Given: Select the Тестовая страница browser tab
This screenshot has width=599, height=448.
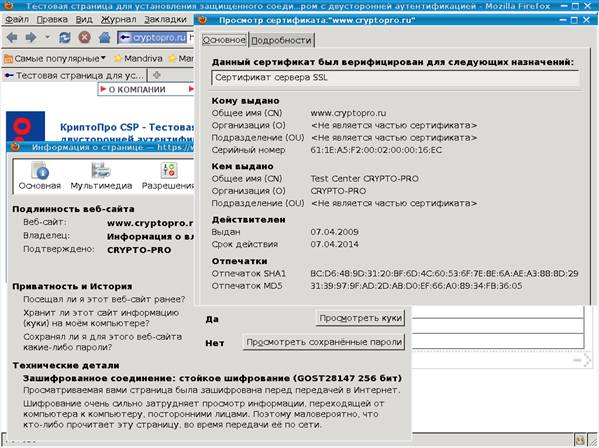Looking at the screenshot, I should 74,76.
